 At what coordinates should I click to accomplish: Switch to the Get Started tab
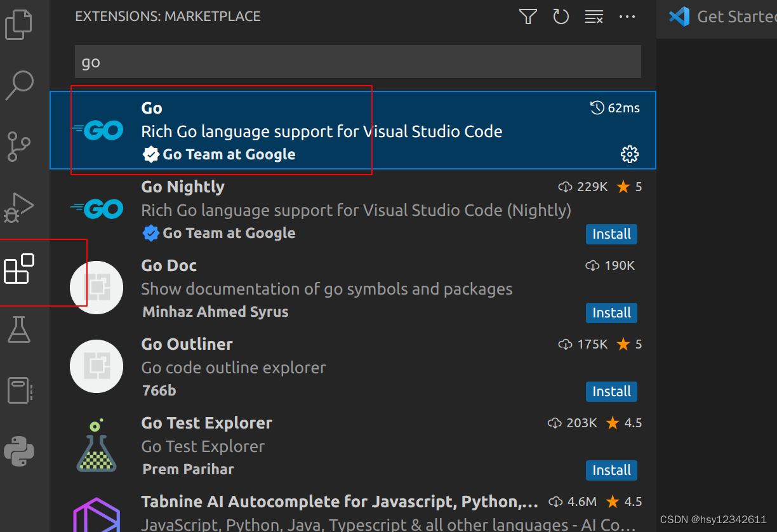(730, 17)
